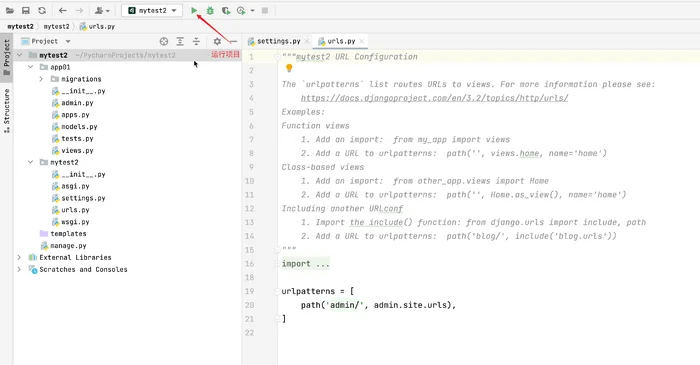Select tests.py in project tree

(x=73, y=138)
